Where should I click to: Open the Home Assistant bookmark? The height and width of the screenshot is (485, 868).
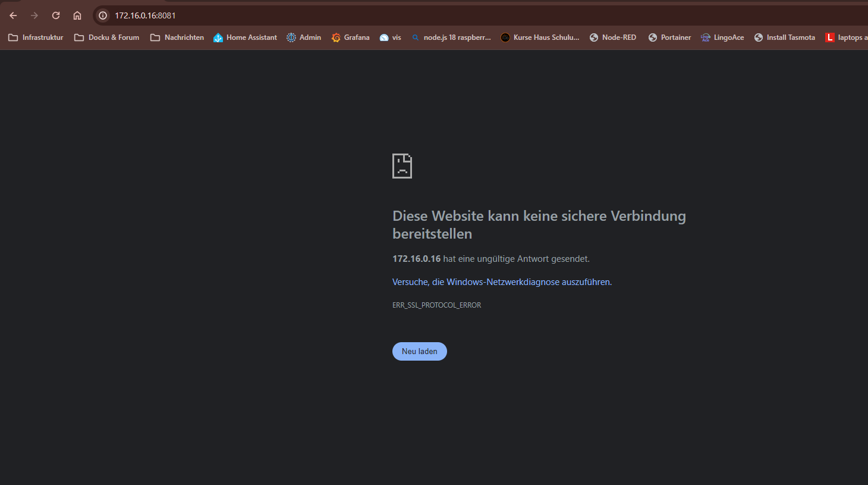coord(245,37)
